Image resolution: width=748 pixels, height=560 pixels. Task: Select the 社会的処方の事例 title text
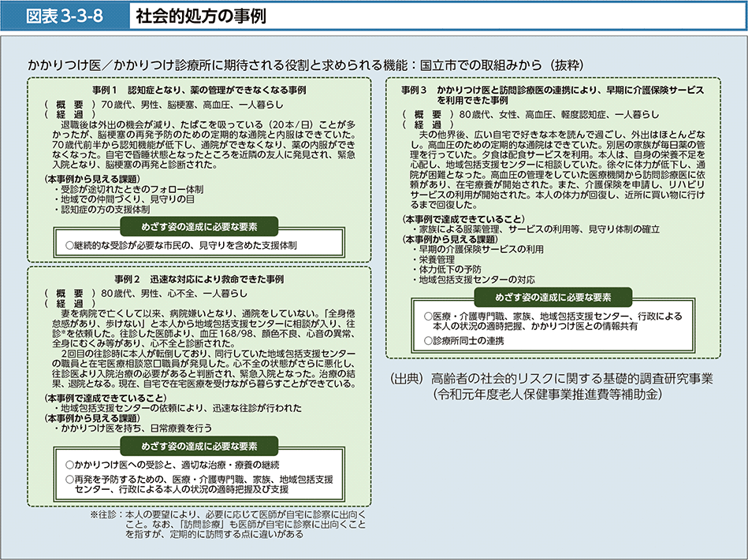coord(189,16)
